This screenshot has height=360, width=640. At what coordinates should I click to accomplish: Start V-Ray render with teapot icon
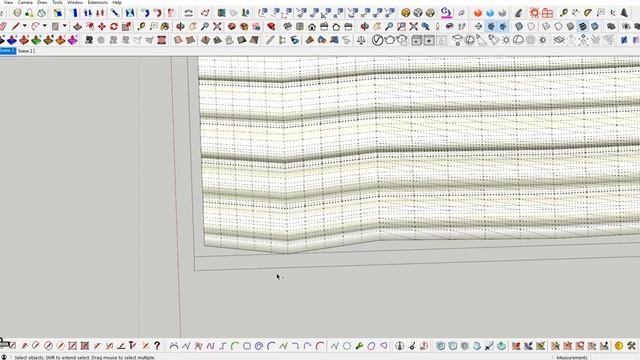click(390, 40)
